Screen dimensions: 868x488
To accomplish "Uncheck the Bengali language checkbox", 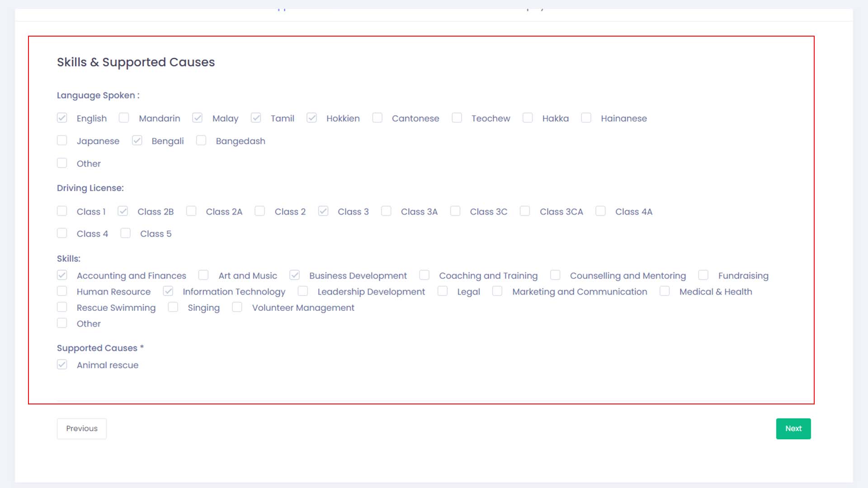I will [x=137, y=141].
